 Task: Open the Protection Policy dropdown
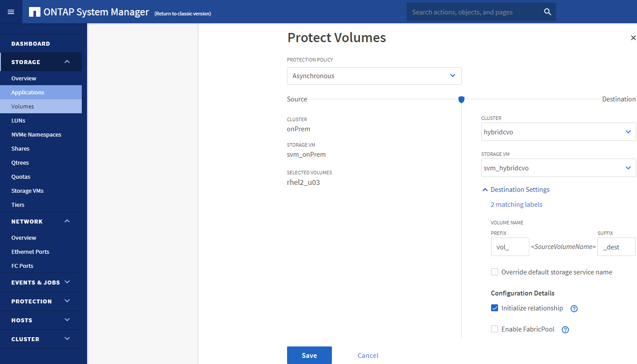(x=374, y=76)
